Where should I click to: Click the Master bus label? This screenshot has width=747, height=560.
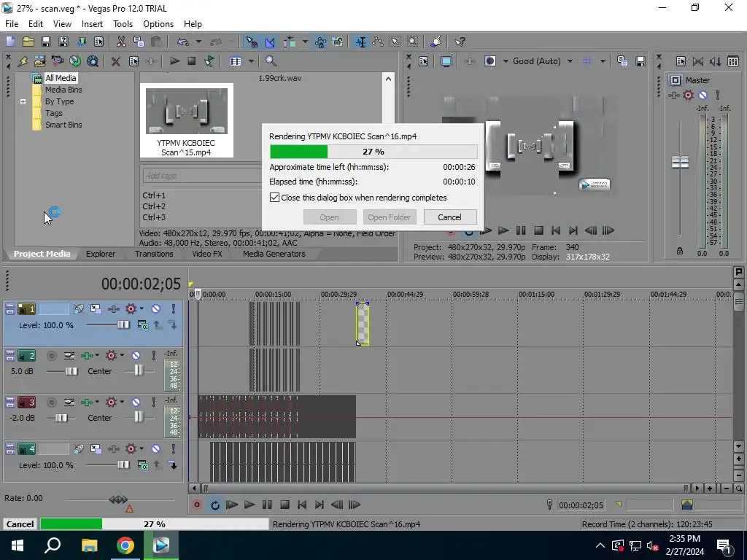pos(697,80)
